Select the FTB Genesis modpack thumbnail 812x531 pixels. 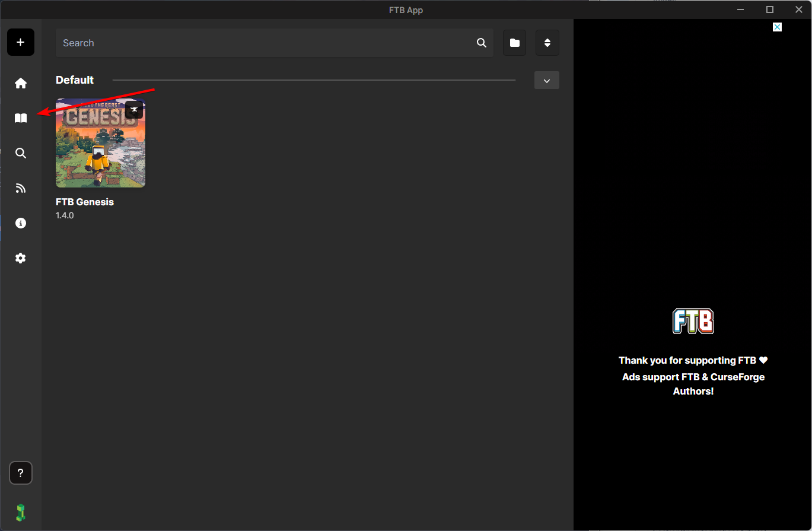(x=101, y=143)
